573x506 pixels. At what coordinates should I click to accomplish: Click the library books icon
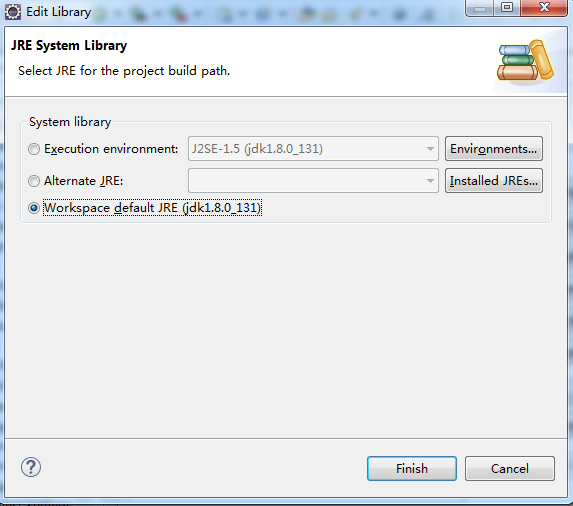pos(525,60)
